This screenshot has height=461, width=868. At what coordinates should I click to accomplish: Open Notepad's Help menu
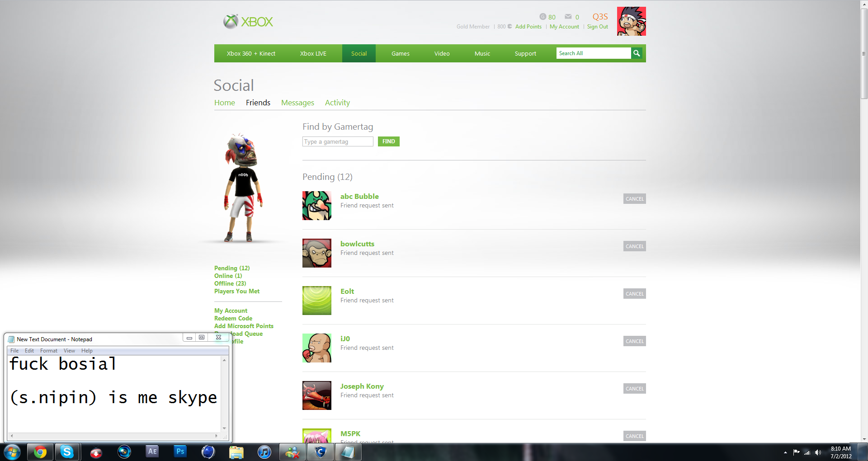click(87, 351)
